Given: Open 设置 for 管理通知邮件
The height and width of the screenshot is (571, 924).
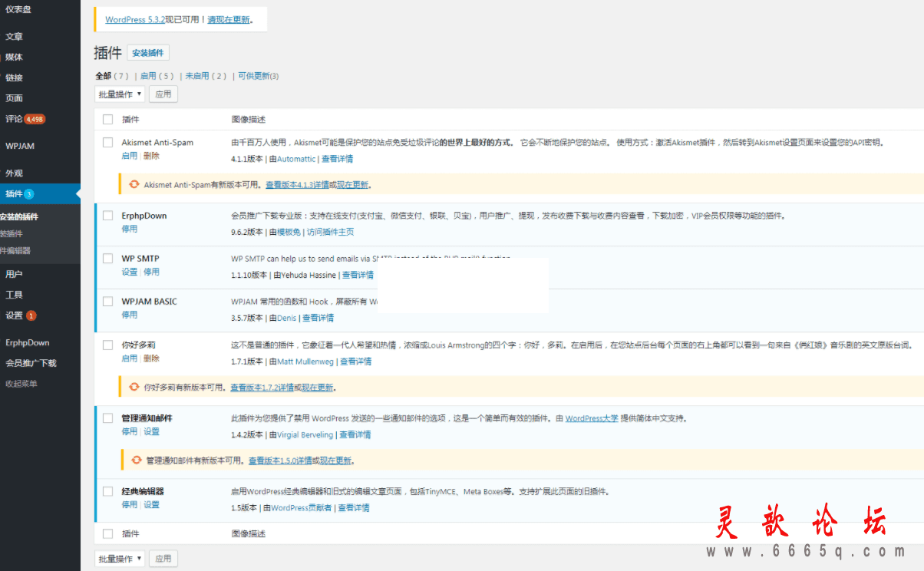Looking at the screenshot, I should (152, 432).
